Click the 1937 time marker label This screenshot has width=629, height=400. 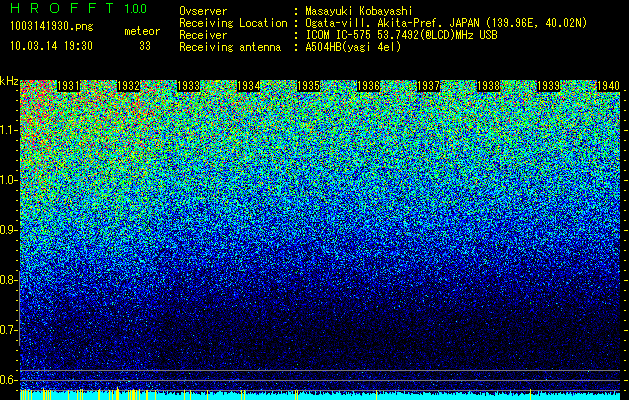click(x=428, y=86)
